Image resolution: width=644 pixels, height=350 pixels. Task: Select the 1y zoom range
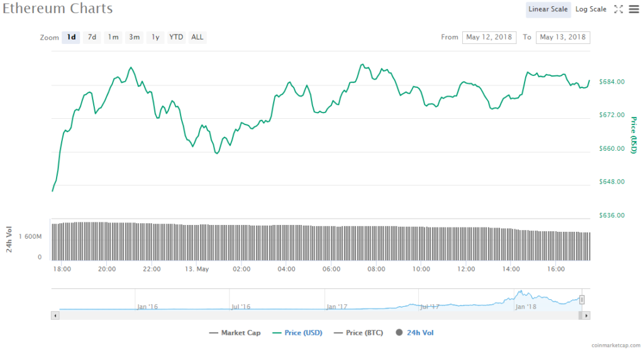pos(155,37)
